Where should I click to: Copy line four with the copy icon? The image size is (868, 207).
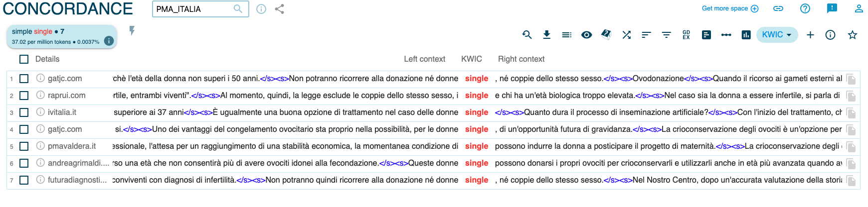[x=851, y=130]
